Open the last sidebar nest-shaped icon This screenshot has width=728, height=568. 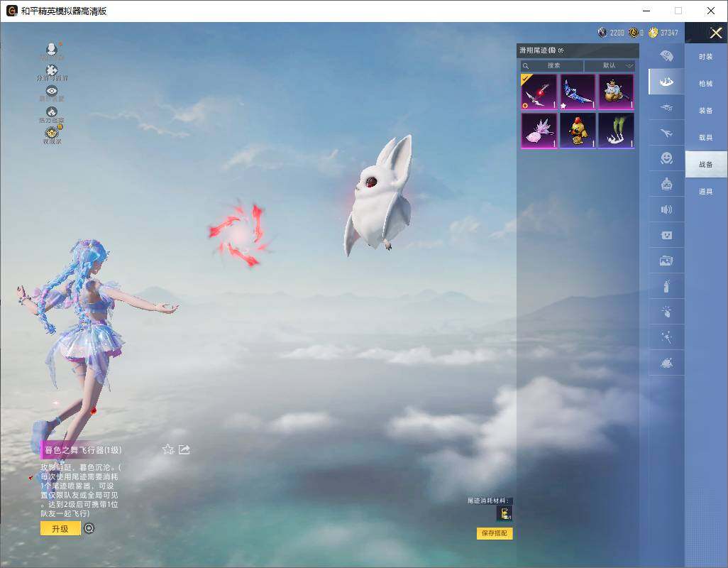tap(667, 363)
